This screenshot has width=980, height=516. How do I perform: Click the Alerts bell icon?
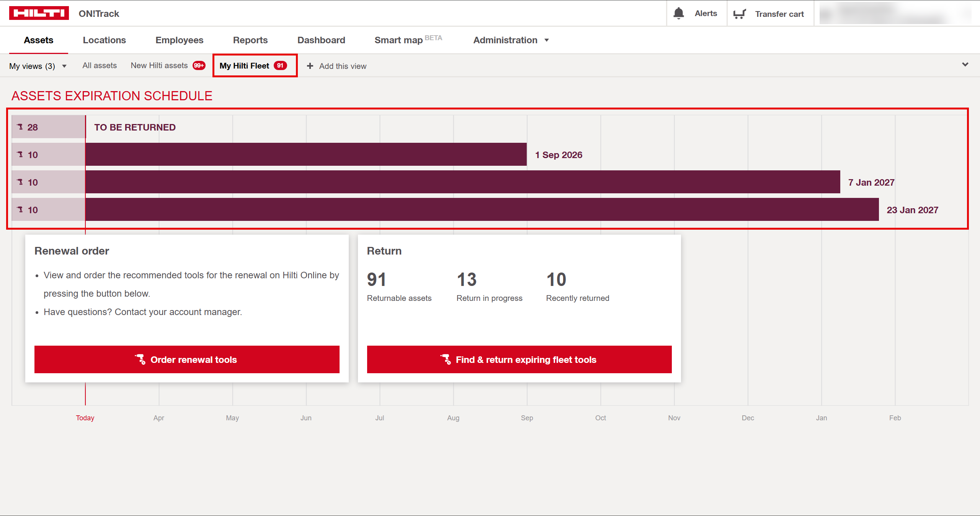(678, 13)
